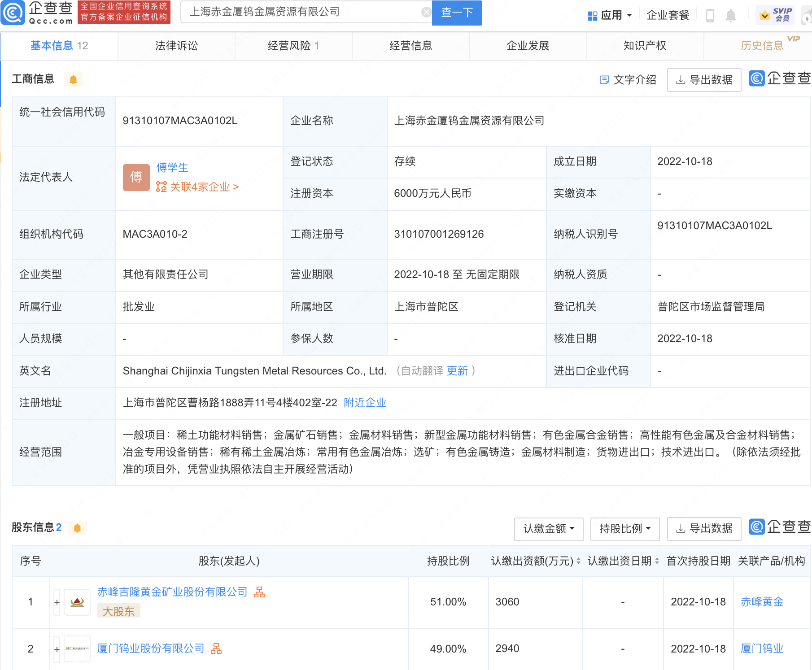Viewport: 812px width, 670px height.
Task: Open the mobile phone icon in header
Action: 710,16
